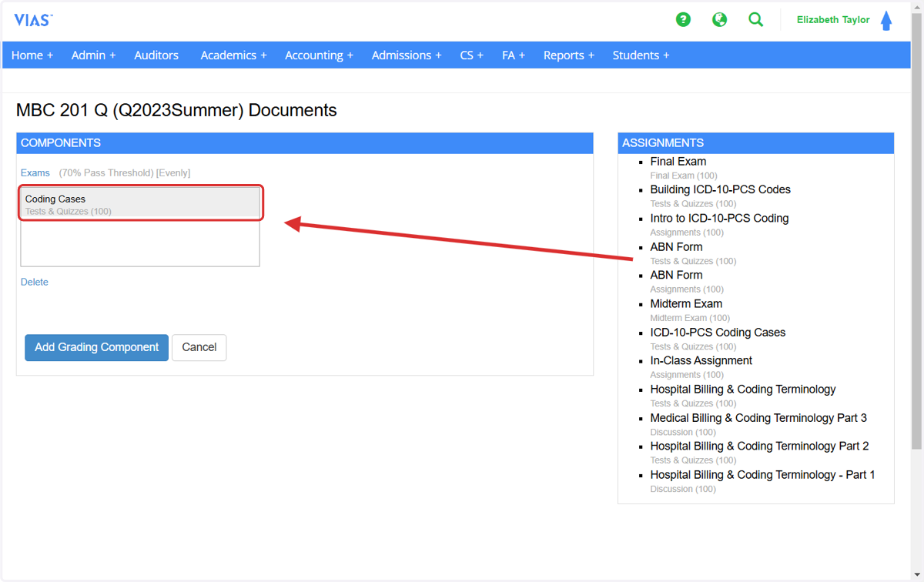Click the page vertical scrollbar
The height and width of the screenshot is (582, 924).
917,231
